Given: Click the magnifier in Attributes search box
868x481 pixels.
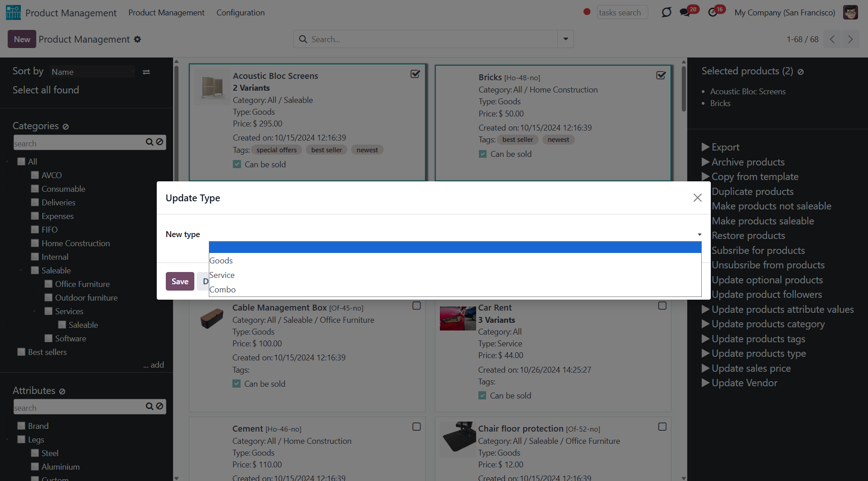Looking at the screenshot, I should [149, 407].
